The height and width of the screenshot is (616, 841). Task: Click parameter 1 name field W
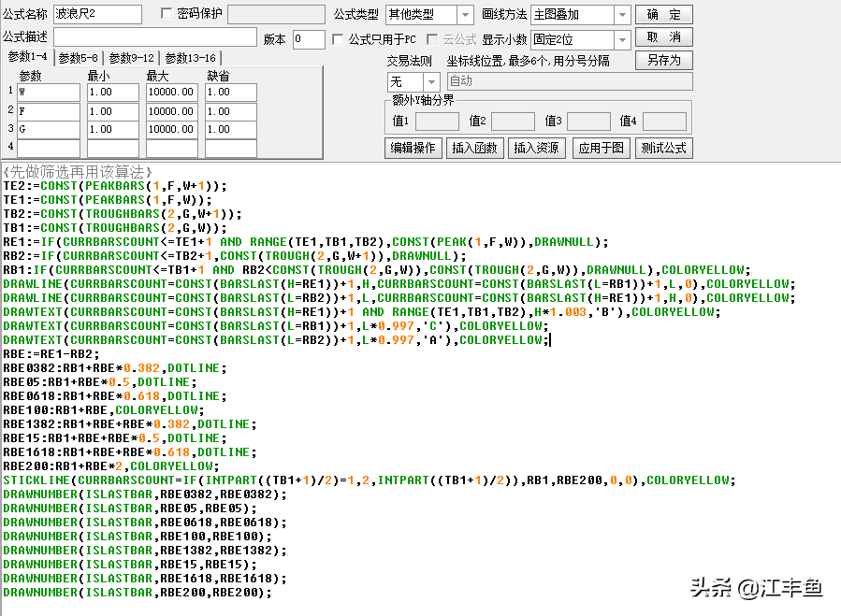(x=49, y=93)
